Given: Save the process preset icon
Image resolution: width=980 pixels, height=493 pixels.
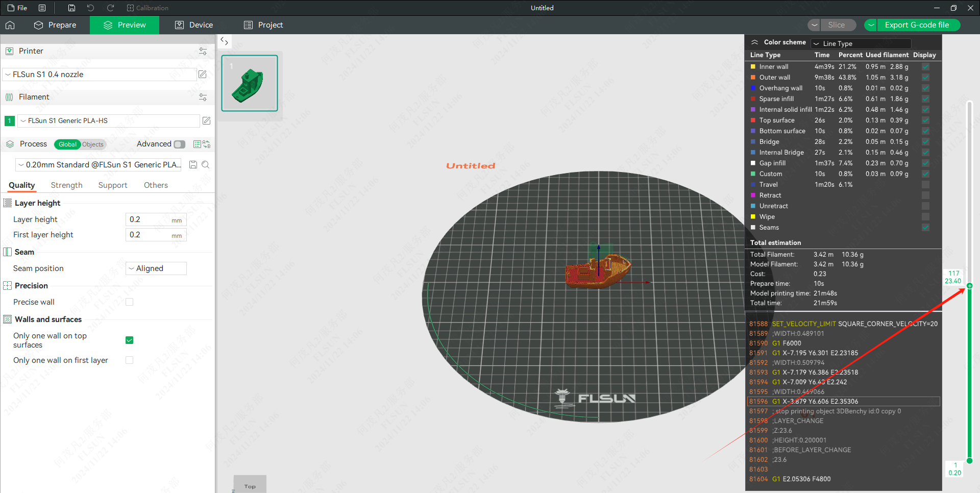Looking at the screenshot, I should coord(193,165).
